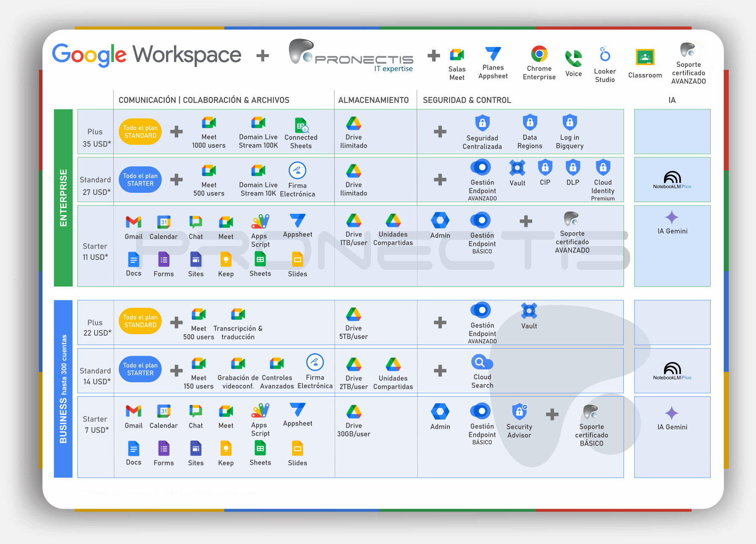Click Transcripción & traducción Meet icon

tap(238, 314)
